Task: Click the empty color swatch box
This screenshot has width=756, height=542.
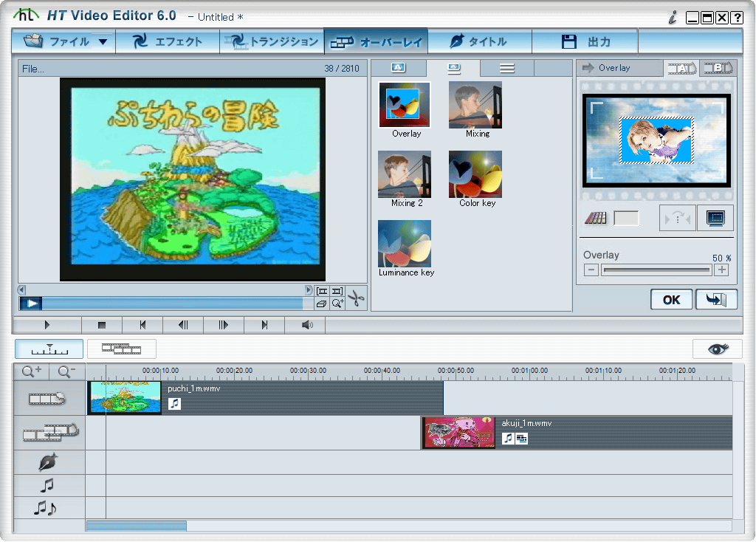Action: pyautogui.click(x=626, y=219)
